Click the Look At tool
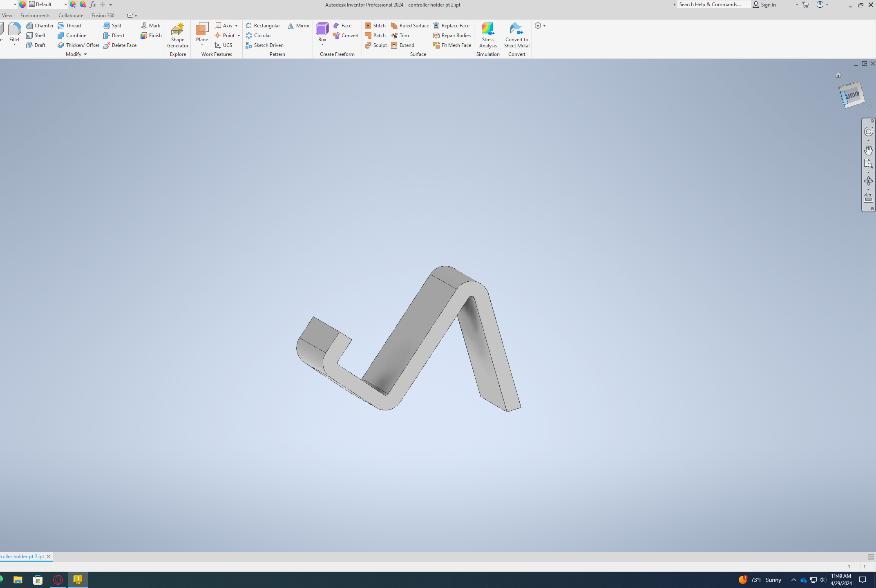The height and width of the screenshot is (588, 876). click(868, 199)
